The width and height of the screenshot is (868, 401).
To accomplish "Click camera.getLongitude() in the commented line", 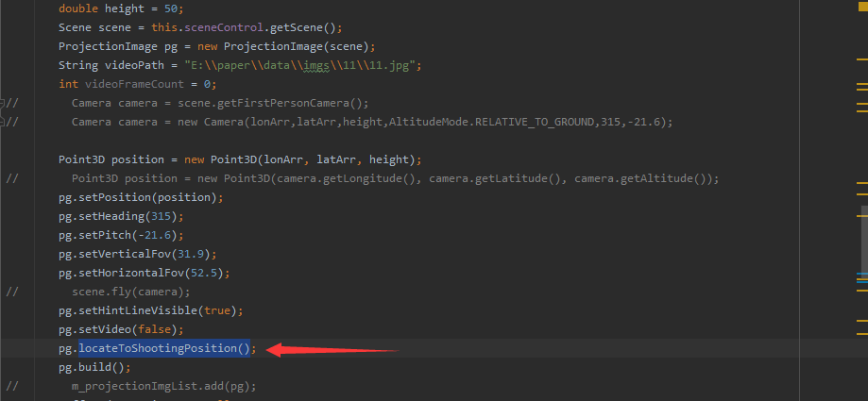I will pyautogui.click(x=349, y=178).
